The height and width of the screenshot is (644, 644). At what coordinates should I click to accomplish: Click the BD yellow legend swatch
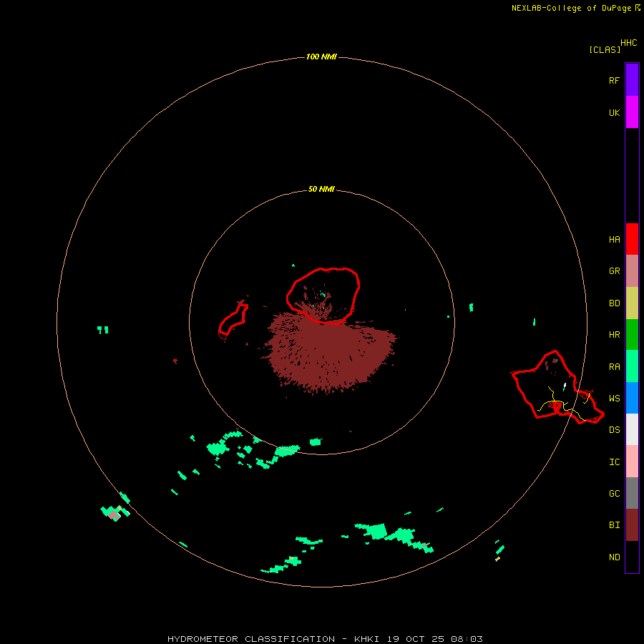(632, 303)
